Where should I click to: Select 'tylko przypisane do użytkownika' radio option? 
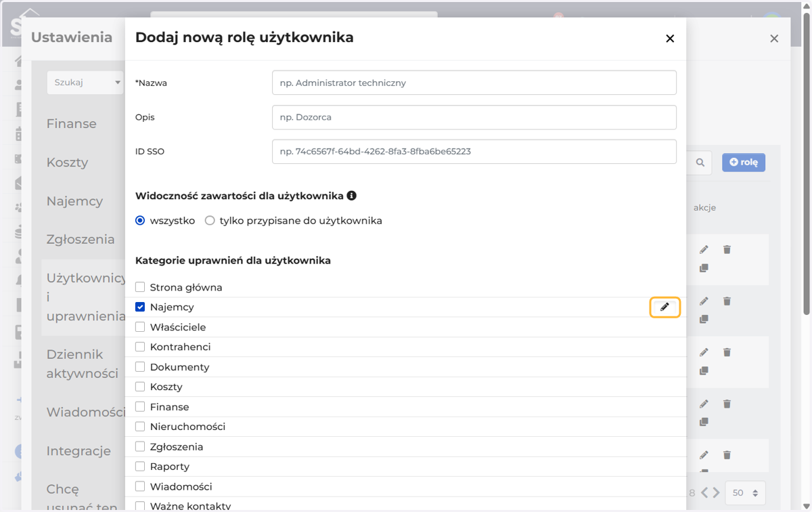pos(210,221)
